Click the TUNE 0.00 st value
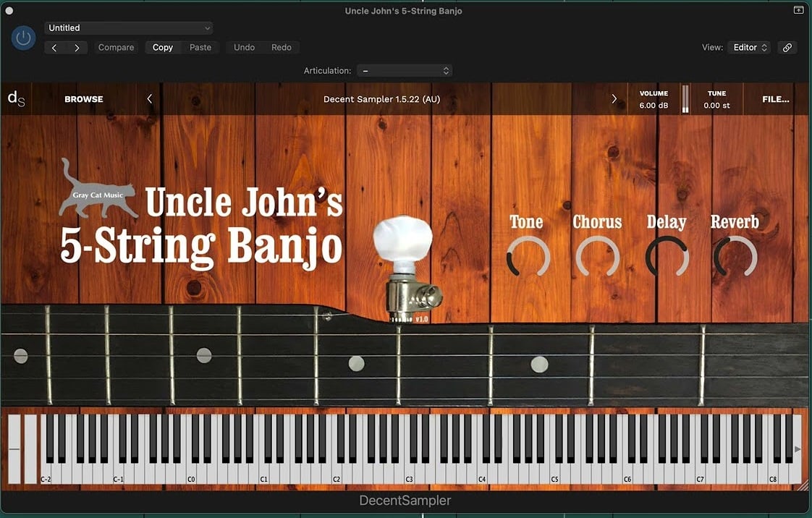Screen dimensions: 812x518 pos(716,106)
